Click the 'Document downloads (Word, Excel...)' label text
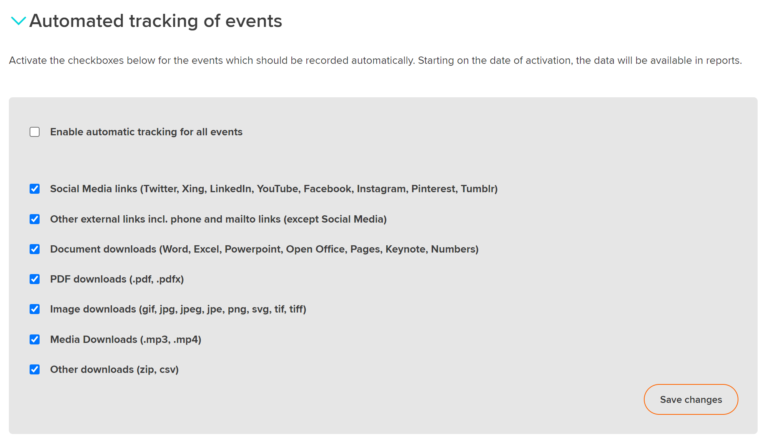This screenshot has width=768, height=444. pos(264,249)
